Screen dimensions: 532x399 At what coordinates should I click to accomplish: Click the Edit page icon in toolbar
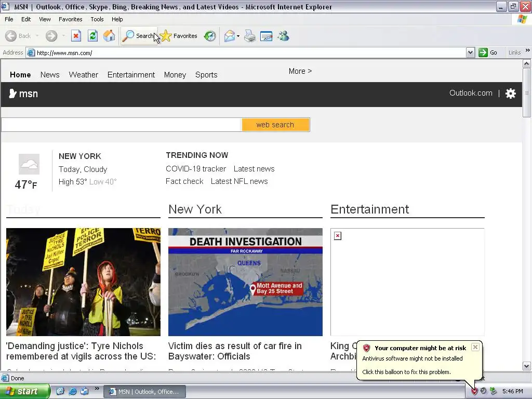(x=267, y=36)
